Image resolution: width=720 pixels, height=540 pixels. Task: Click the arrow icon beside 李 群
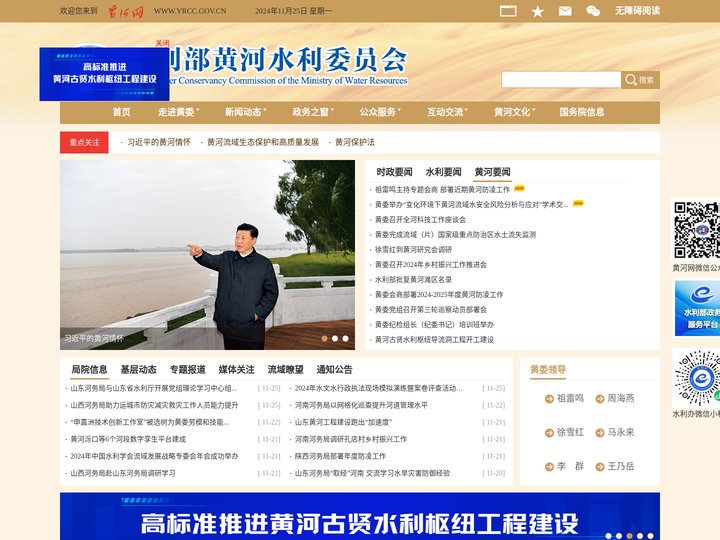coord(549,467)
